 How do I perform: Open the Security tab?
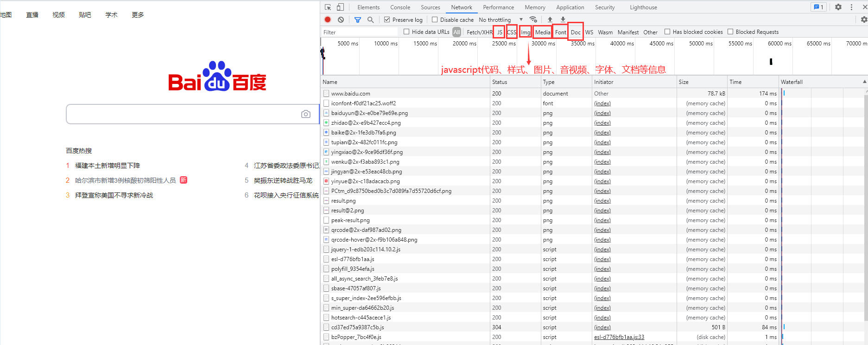(x=605, y=7)
